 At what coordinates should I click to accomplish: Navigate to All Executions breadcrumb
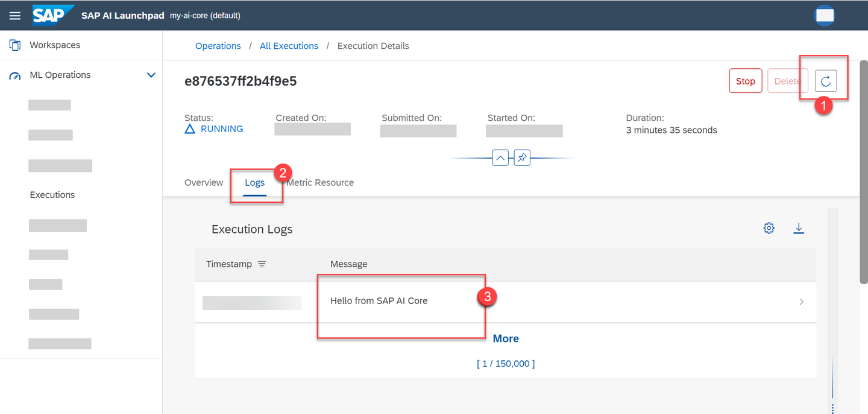click(289, 46)
